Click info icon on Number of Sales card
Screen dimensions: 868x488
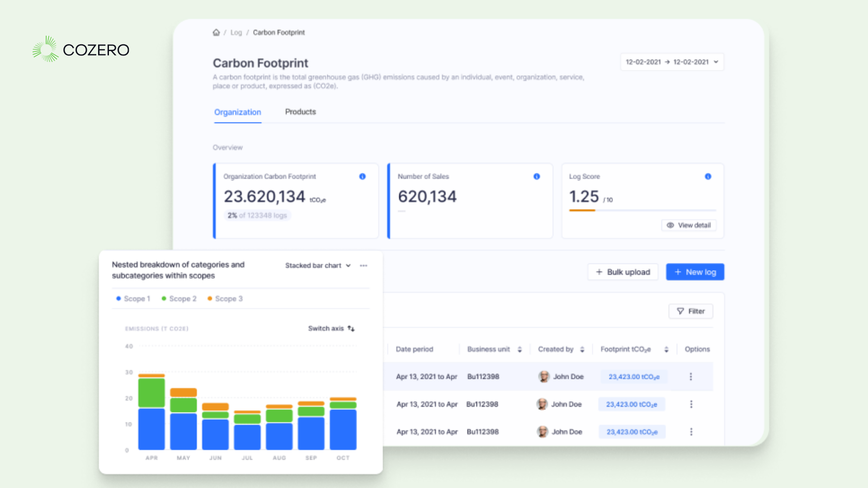(537, 177)
